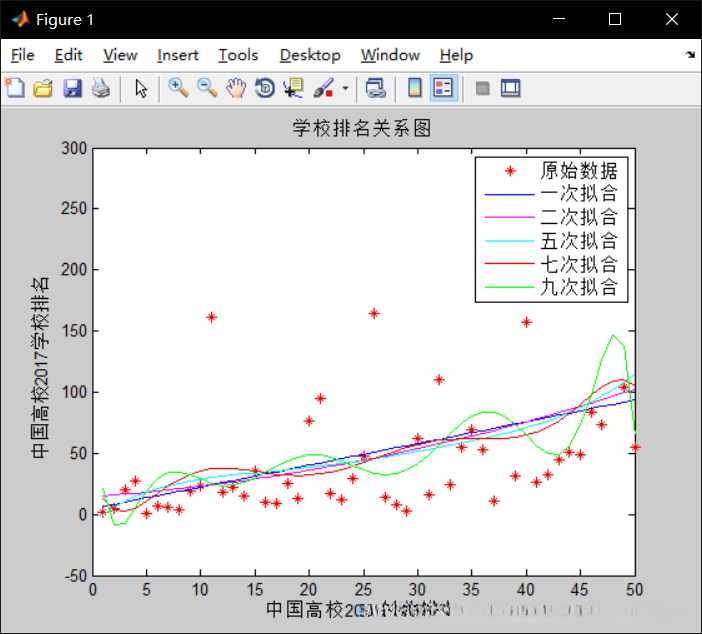Open the Window menu
Viewport: 702px width, 634px height.
[390, 55]
